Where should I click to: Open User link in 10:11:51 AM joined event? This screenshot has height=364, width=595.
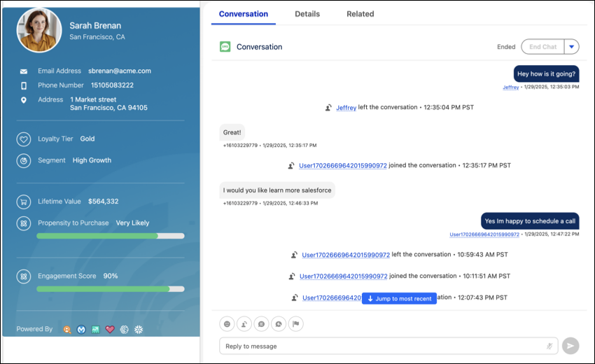point(344,276)
